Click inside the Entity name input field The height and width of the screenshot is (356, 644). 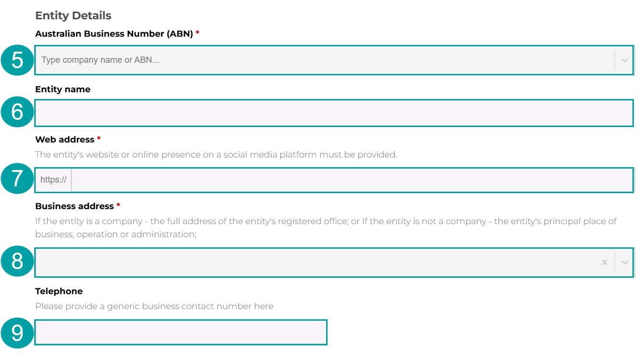(x=289, y=113)
